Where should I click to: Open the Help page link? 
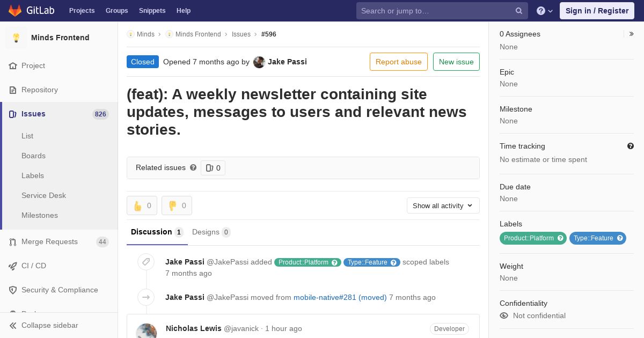coord(184,11)
